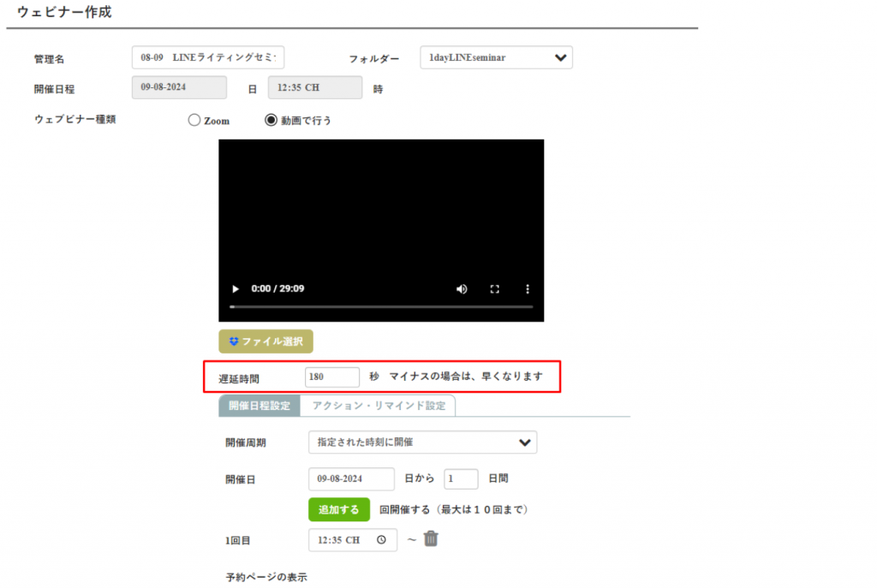
Task: Open the フォルダー dropdown
Action: coord(496,57)
